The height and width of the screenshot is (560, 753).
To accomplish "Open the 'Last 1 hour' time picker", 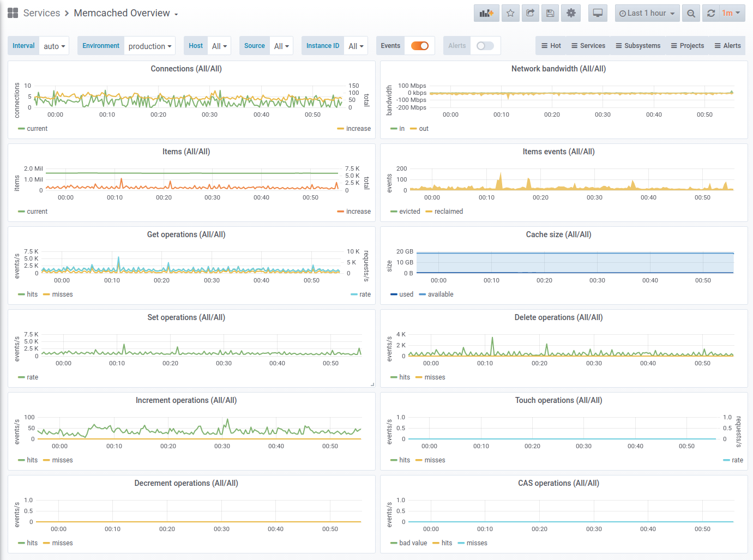I will (x=647, y=13).
